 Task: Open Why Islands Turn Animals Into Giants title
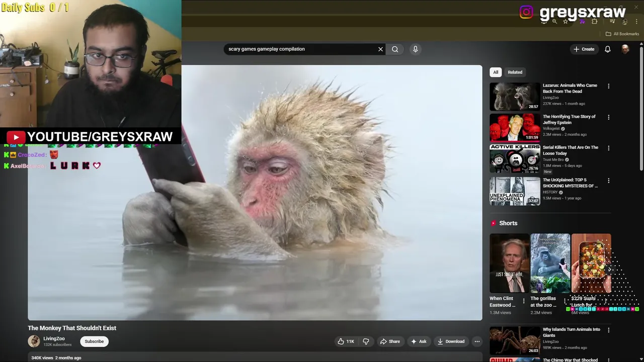572,332
